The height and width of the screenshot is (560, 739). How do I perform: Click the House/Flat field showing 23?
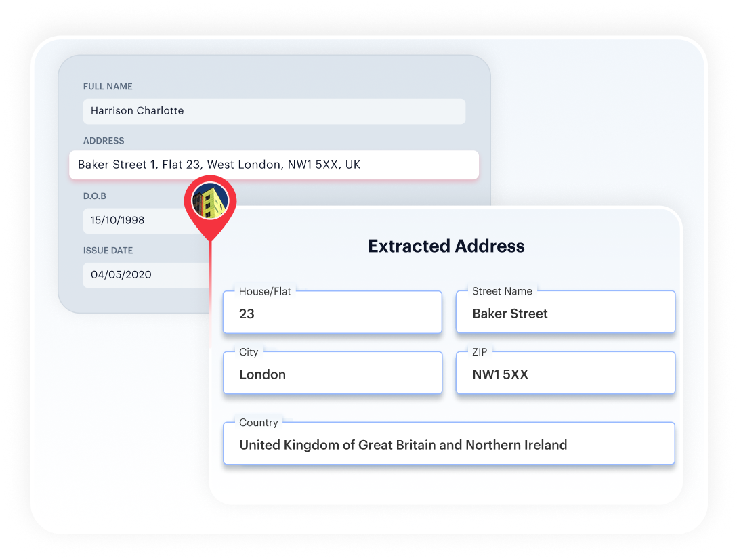[332, 313]
